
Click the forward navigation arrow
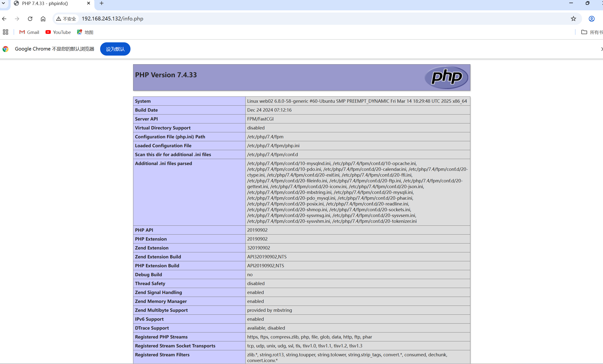click(x=17, y=19)
